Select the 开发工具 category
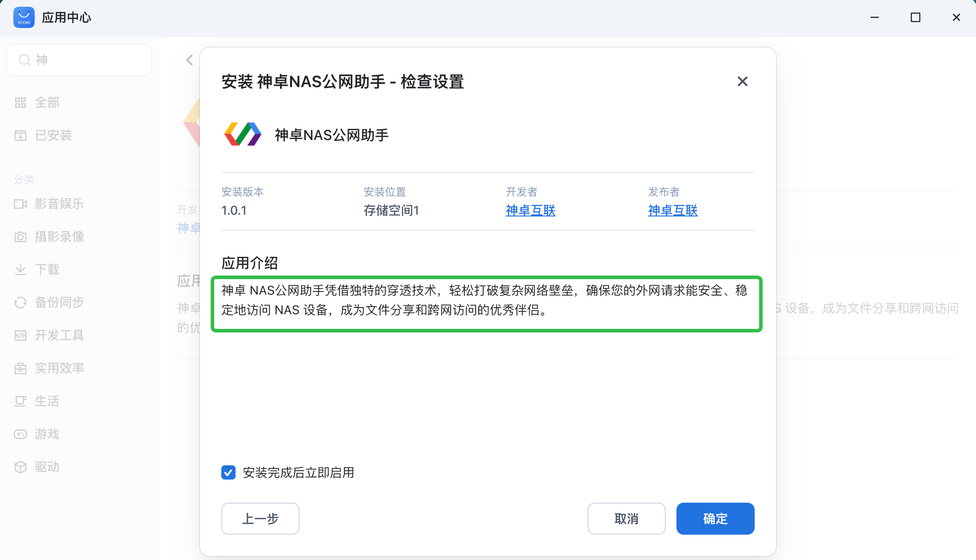The height and width of the screenshot is (560, 976). coord(59,336)
